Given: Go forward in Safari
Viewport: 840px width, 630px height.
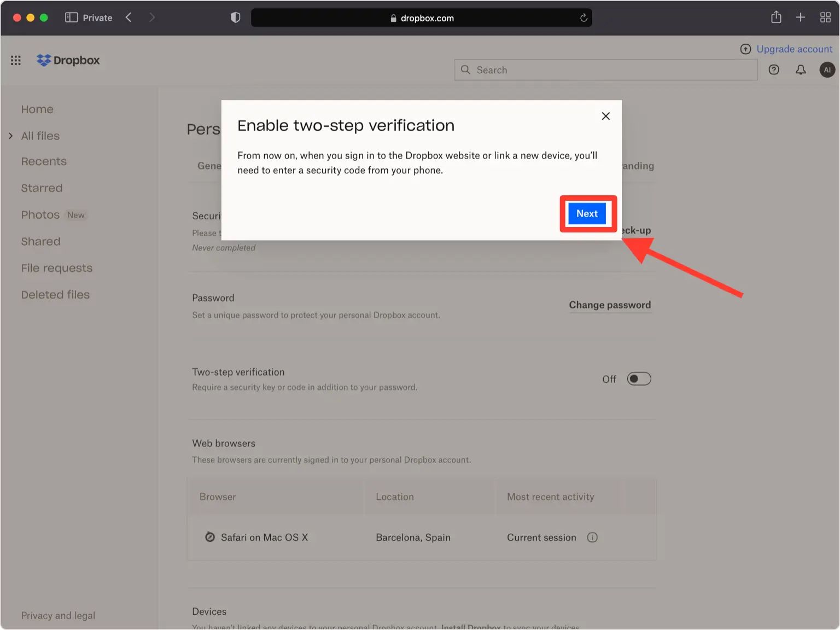Looking at the screenshot, I should 152,17.
